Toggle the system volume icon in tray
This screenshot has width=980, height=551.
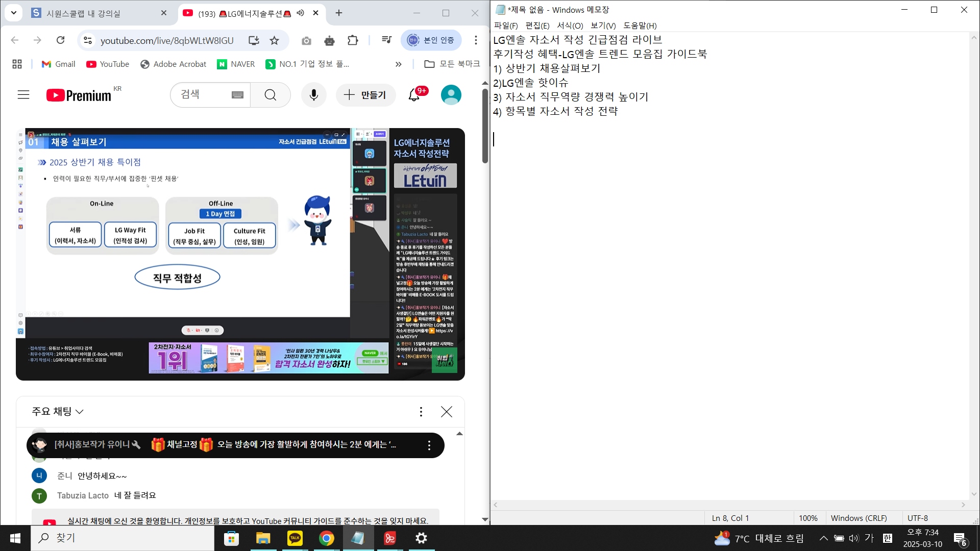coord(853,538)
